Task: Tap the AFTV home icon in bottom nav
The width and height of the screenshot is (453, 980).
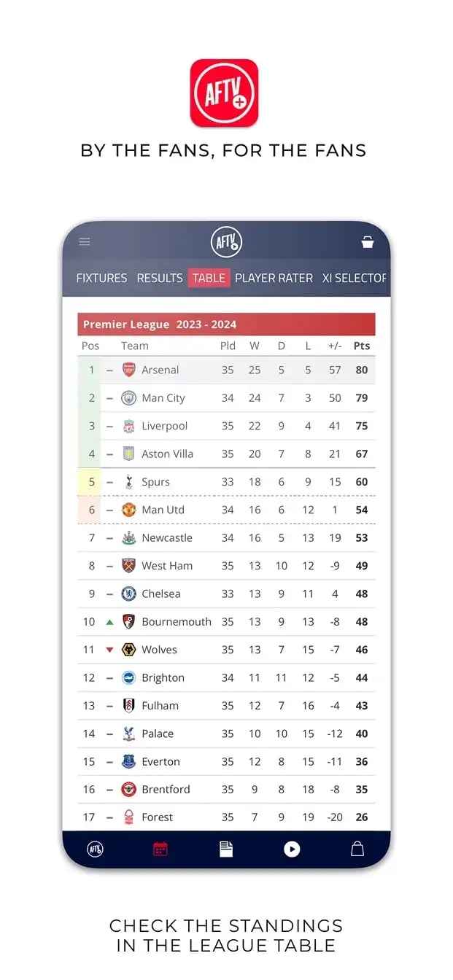Action: 95,848
